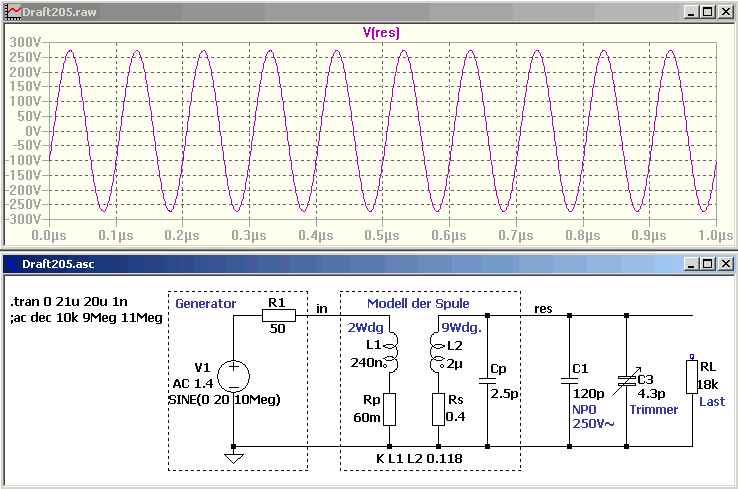Select the resistor Rs symbol

coord(438,409)
